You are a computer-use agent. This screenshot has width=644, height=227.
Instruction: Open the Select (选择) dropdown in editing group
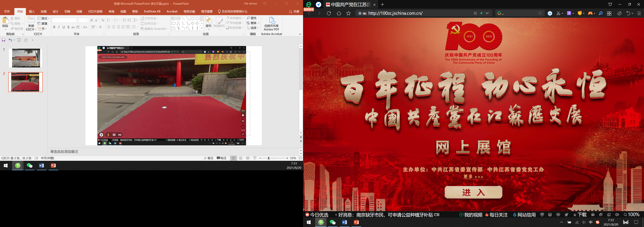point(253,28)
